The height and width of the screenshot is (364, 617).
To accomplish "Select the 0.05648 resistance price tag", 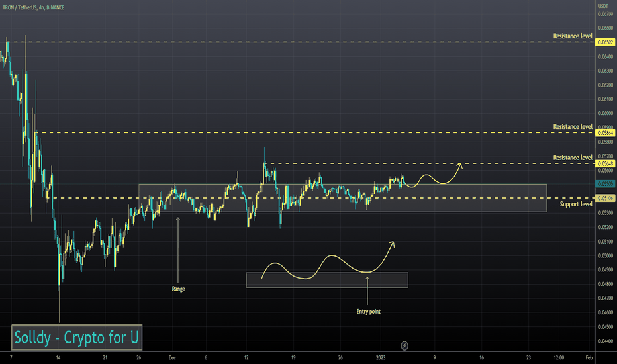I will (606, 163).
